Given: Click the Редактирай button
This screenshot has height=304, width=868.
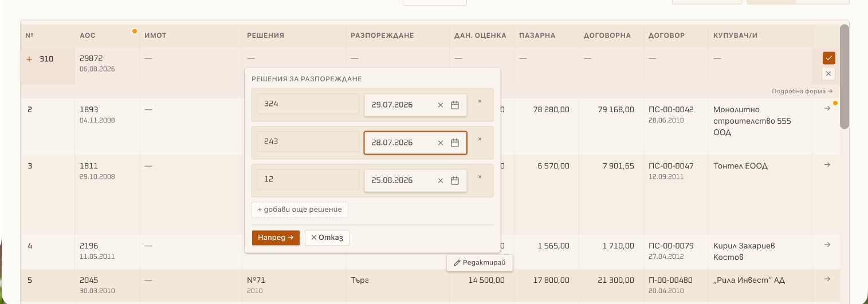Looking at the screenshot, I should (480, 263).
